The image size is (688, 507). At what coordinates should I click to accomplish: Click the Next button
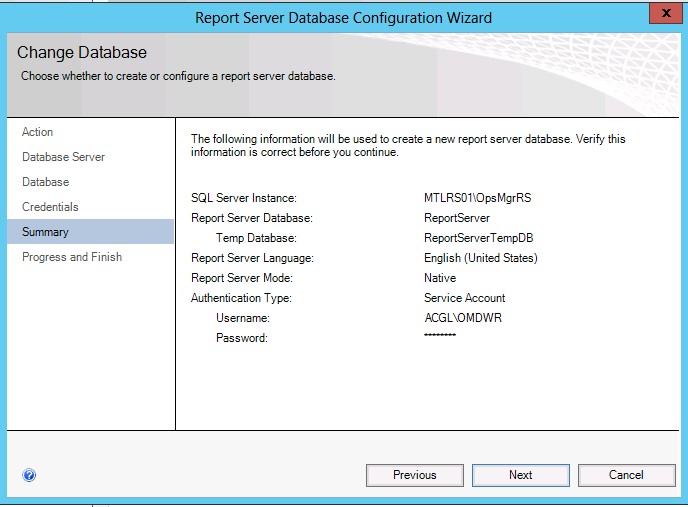pyautogui.click(x=521, y=475)
